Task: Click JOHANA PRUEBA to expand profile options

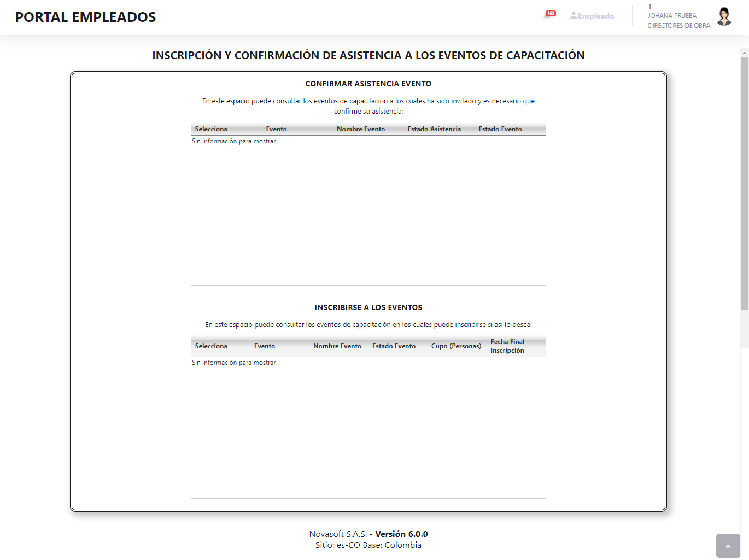Action: tap(672, 15)
